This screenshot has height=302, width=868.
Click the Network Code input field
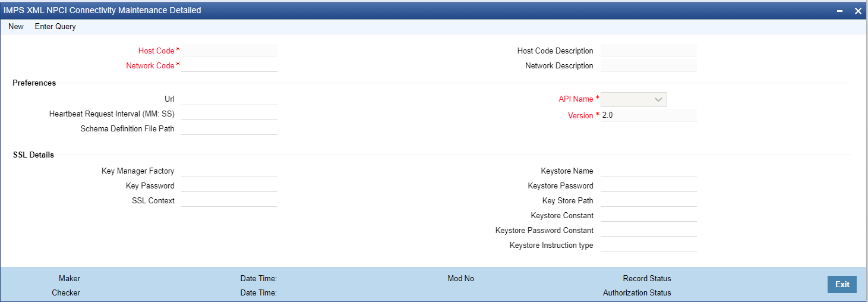[229, 65]
